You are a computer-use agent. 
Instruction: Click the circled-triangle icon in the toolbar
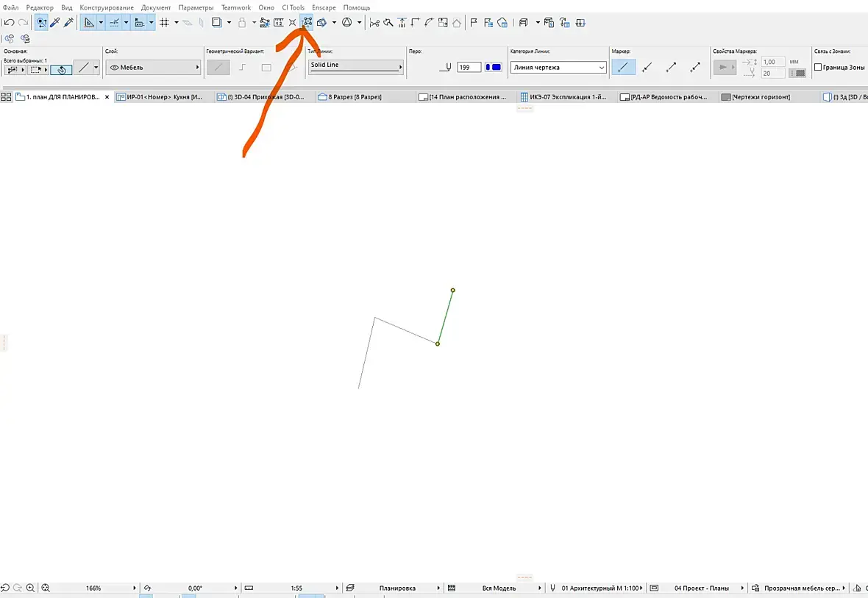coord(347,23)
